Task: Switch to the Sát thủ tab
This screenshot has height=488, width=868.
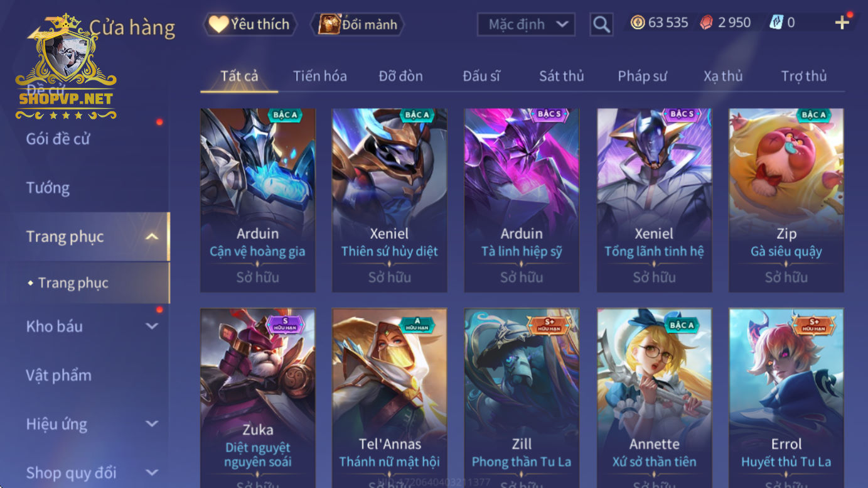Action: click(561, 76)
